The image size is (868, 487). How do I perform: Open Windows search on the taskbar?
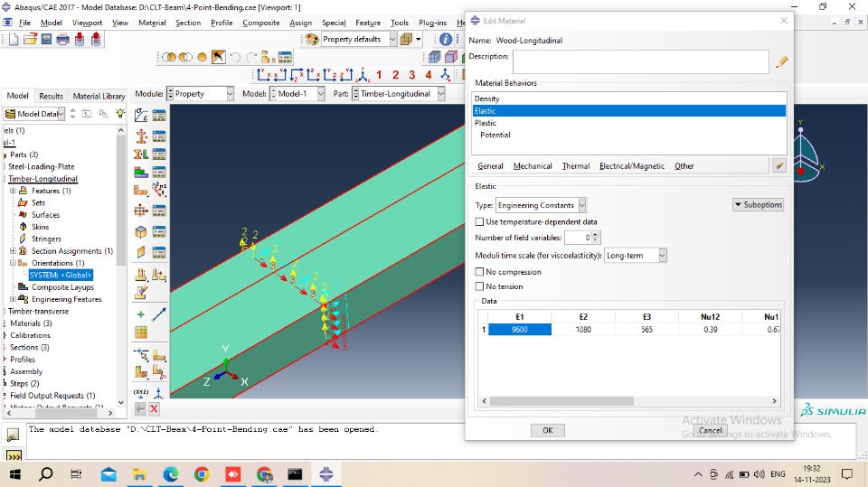45,474
